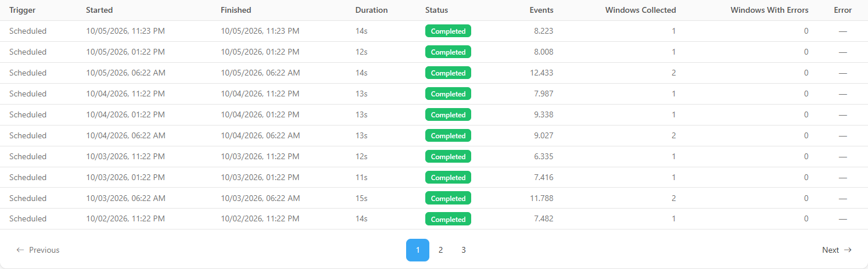Click the Duration column header
The image size is (868, 269).
(x=371, y=10)
